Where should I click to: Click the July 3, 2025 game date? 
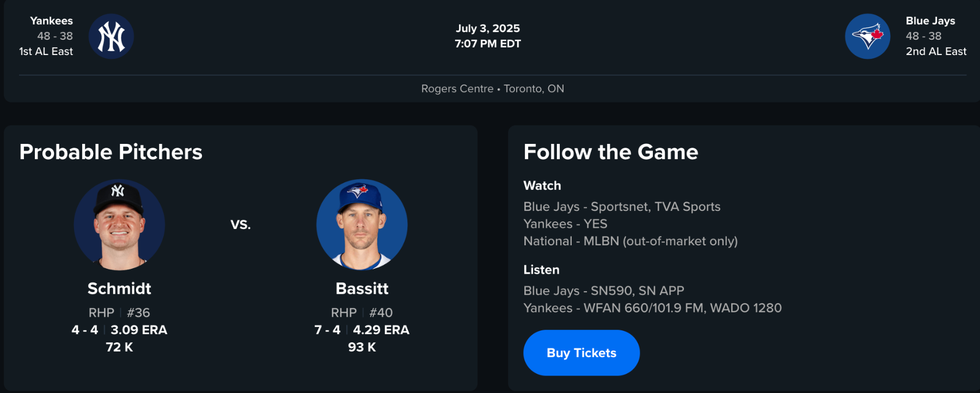tap(488, 28)
